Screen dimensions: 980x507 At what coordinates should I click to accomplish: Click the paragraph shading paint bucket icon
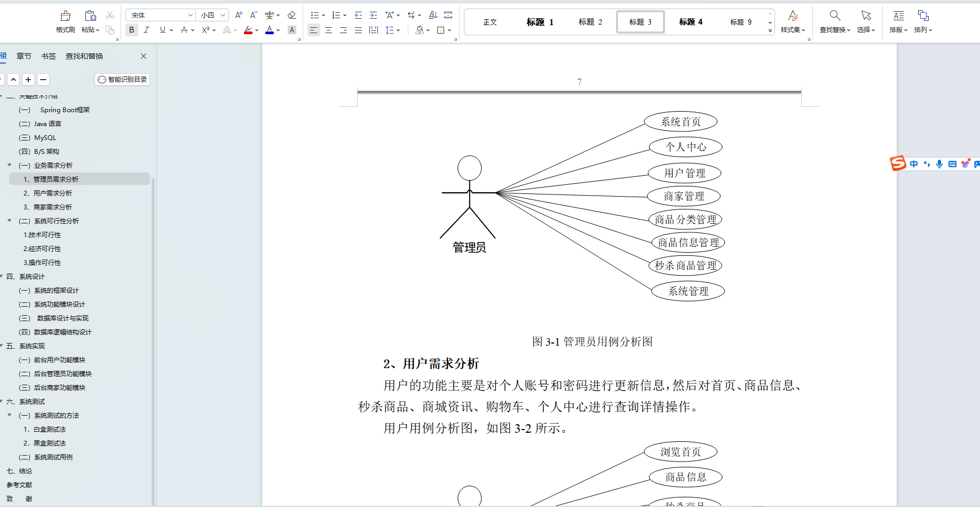(420, 30)
